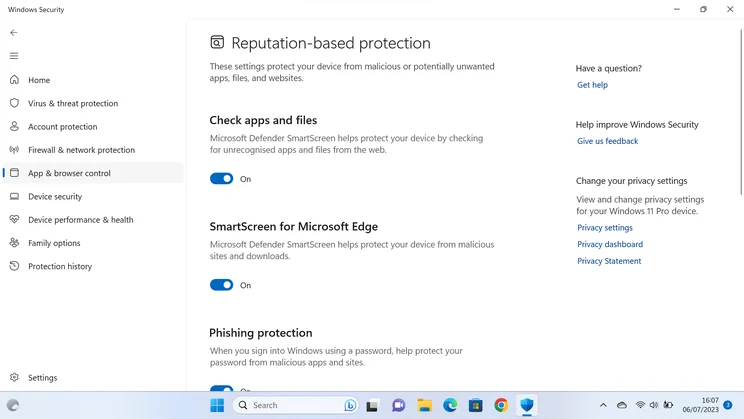This screenshot has height=419, width=744.
Task: Turn off SmartScreen for Microsoft Edge toggle
Action: (222, 285)
